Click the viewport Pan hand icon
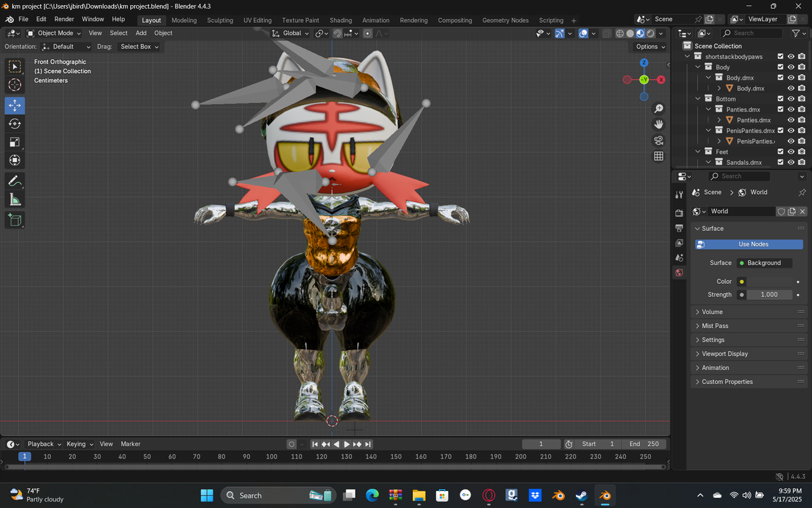The height and width of the screenshot is (508, 812). pos(658,124)
